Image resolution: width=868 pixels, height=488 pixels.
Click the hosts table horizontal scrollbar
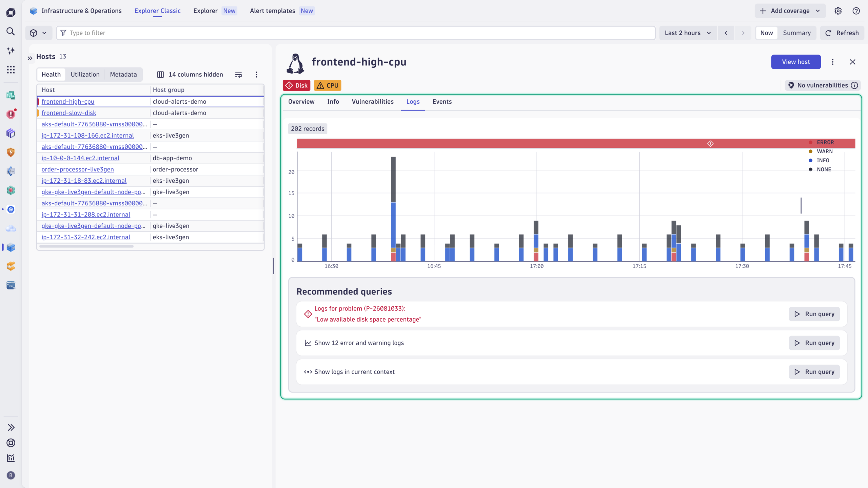(86, 246)
